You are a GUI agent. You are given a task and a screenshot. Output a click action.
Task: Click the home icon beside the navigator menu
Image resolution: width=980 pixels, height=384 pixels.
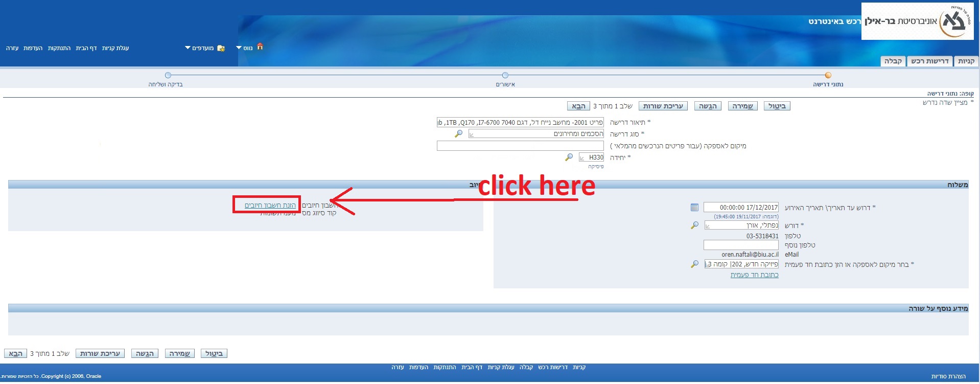point(260,47)
